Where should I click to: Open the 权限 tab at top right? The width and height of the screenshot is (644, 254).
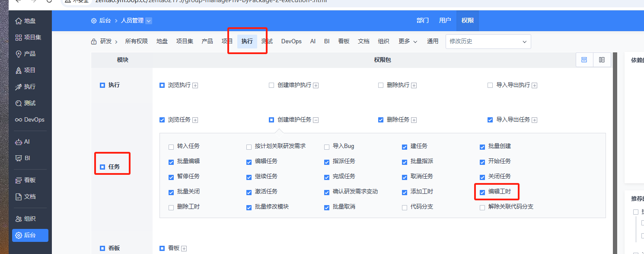(467, 20)
